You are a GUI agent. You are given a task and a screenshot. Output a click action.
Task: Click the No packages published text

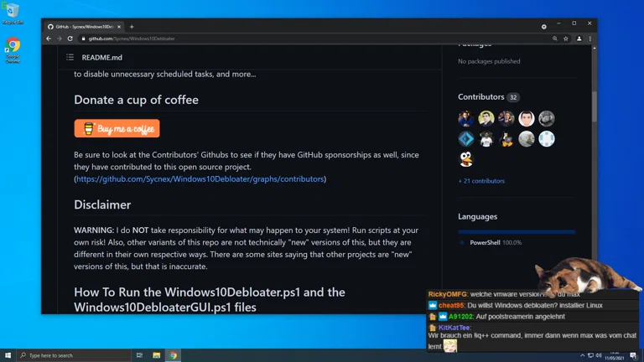point(489,61)
